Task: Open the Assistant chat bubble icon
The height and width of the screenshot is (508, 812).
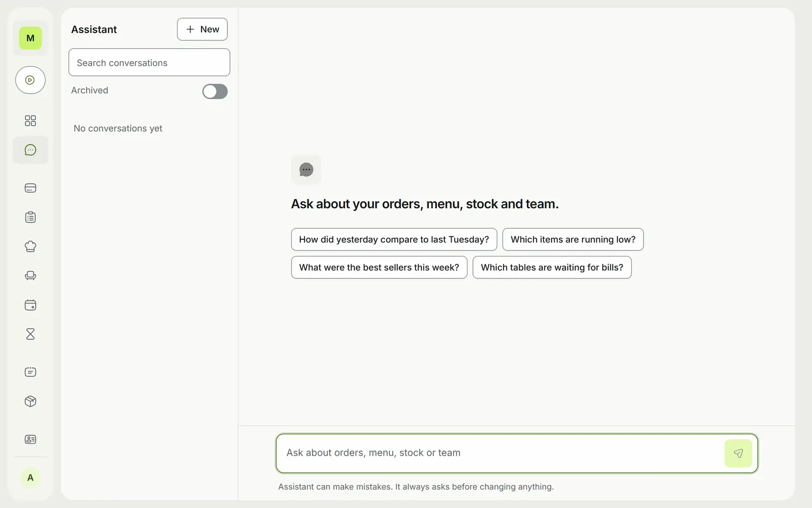Action: 30,150
